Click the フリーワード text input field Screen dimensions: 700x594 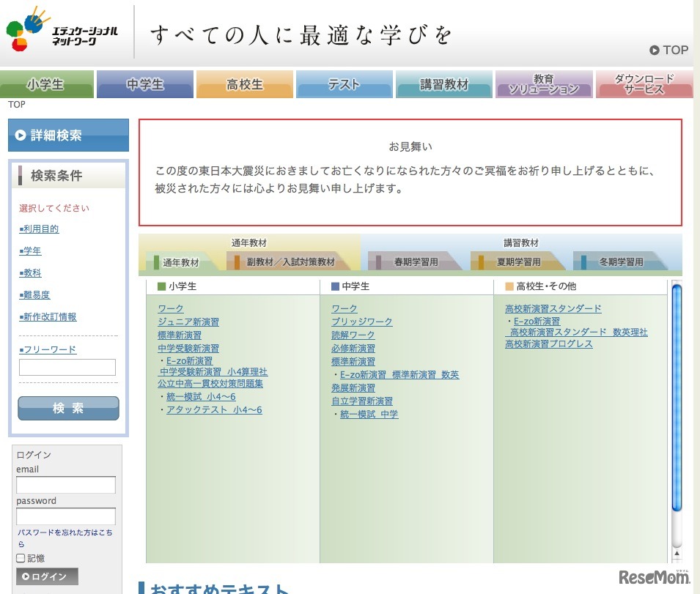pos(67,365)
